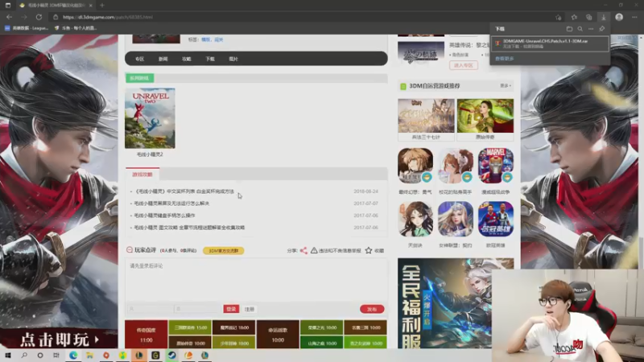
Task: Expand the 更多 link beside 3DM game recommendations
Action: 506,86
